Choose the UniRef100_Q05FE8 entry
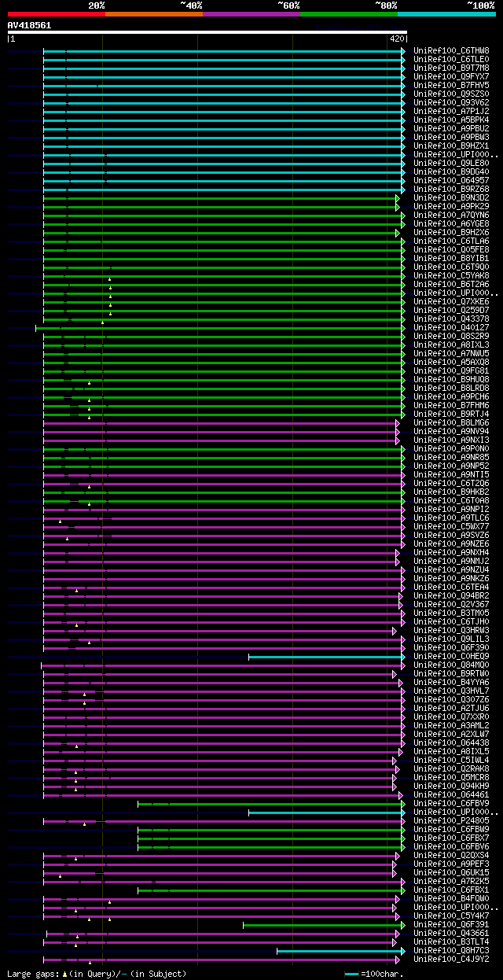The width and height of the screenshot is (503, 980). click(451, 250)
